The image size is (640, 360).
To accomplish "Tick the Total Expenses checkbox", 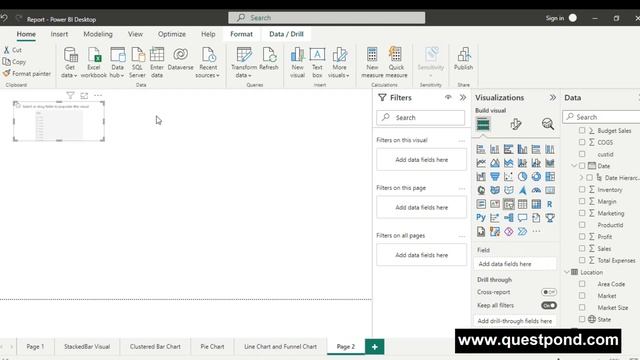I will pos(582,260).
